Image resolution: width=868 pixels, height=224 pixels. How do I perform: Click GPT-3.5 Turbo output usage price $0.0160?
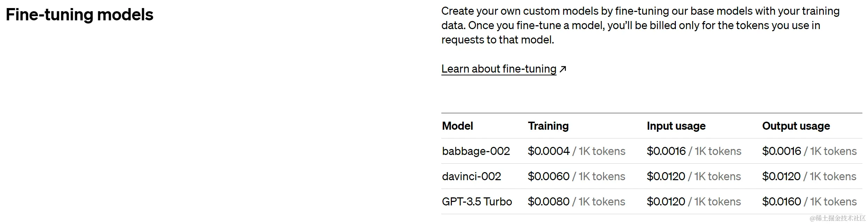click(x=782, y=202)
